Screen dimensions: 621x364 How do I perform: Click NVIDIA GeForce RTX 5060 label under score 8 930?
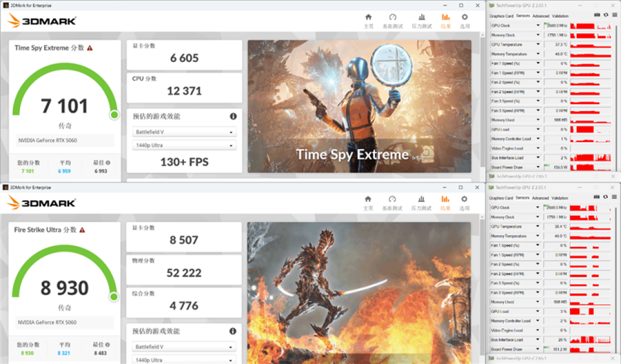pos(47,323)
